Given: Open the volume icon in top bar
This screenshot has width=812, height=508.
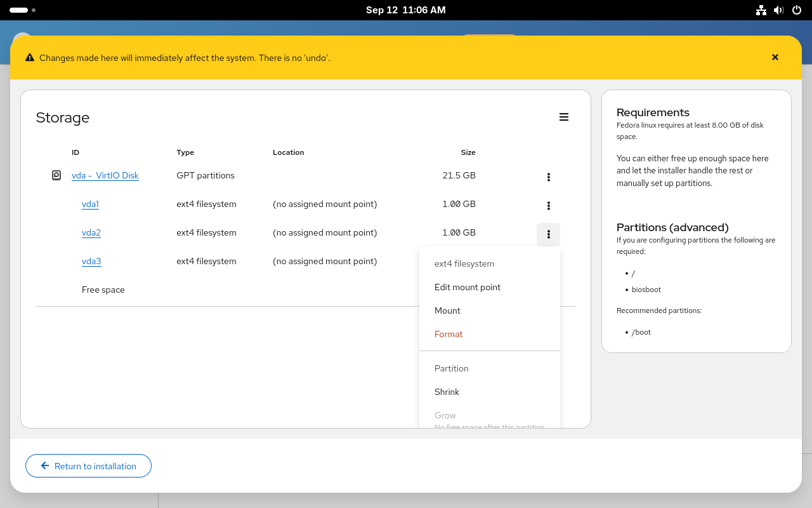Looking at the screenshot, I should [x=779, y=10].
